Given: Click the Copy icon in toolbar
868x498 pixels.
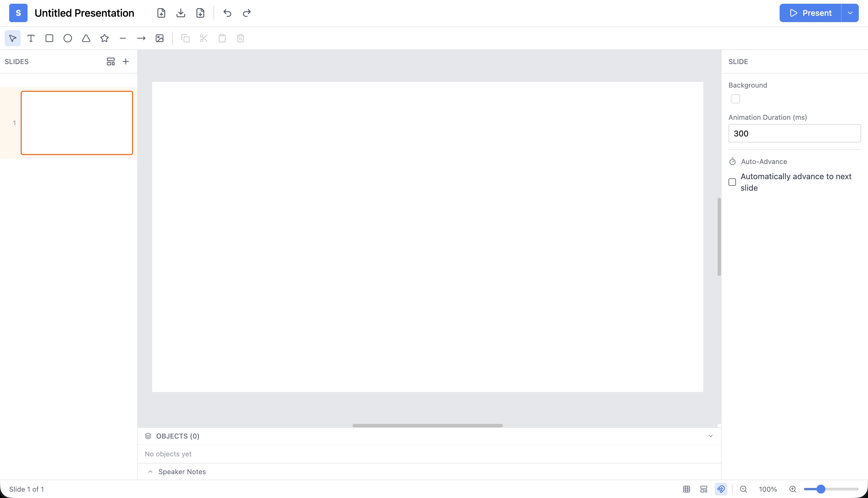Looking at the screenshot, I should (185, 38).
